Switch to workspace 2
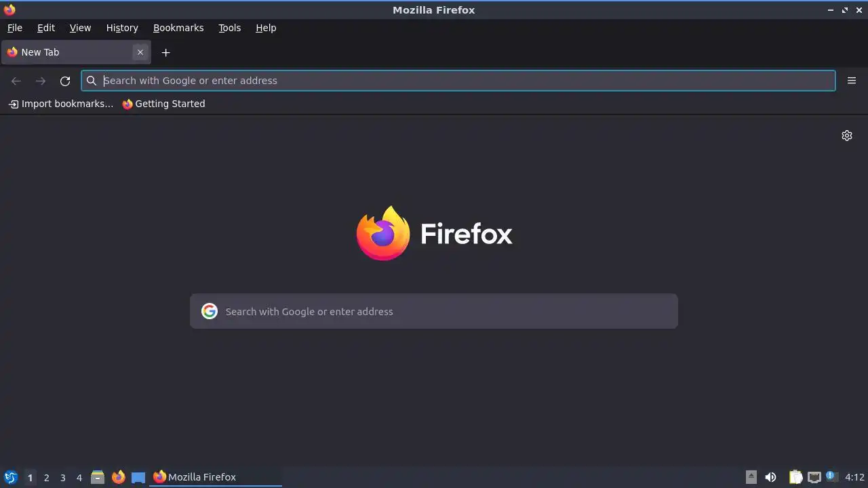 click(46, 478)
